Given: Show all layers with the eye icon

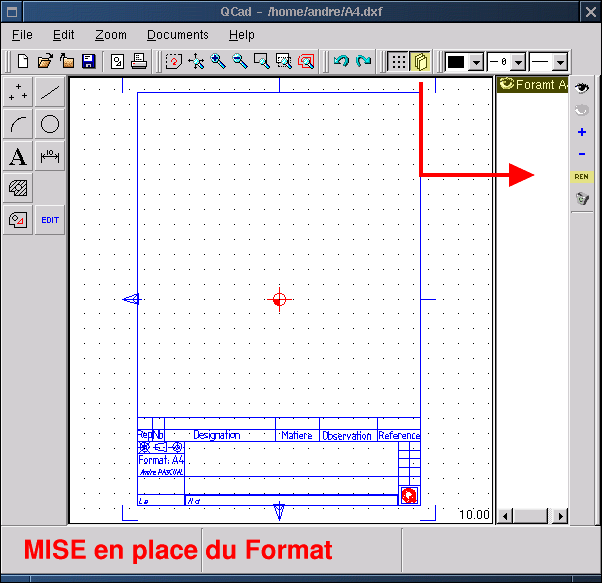Looking at the screenshot, I should click(582, 89).
